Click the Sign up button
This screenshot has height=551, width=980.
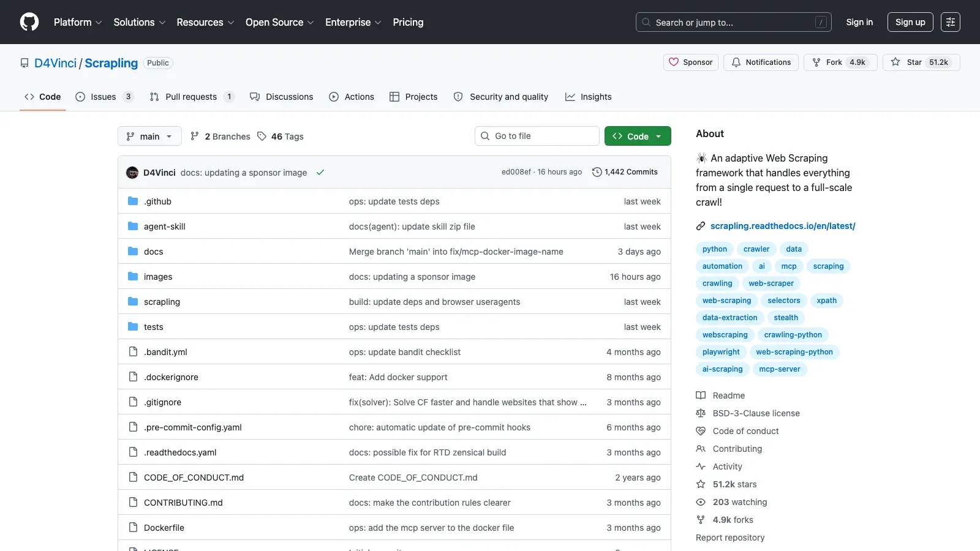coord(910,22)
